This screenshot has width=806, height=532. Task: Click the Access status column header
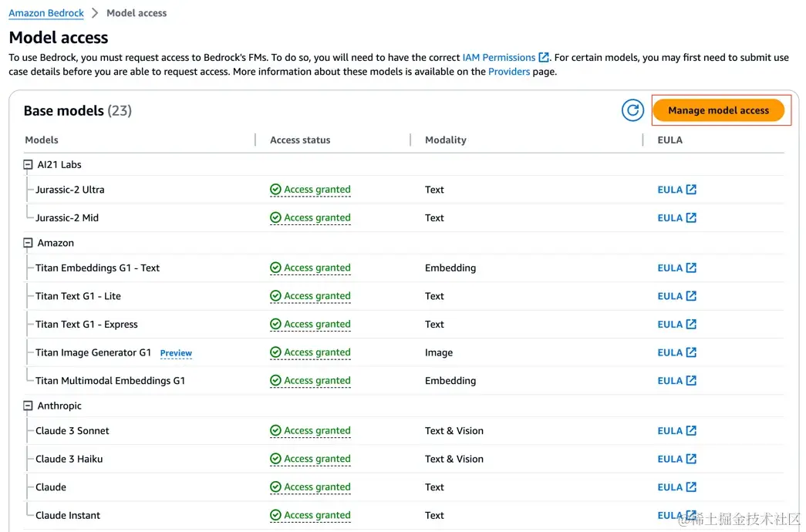click(x=300, y=140)
